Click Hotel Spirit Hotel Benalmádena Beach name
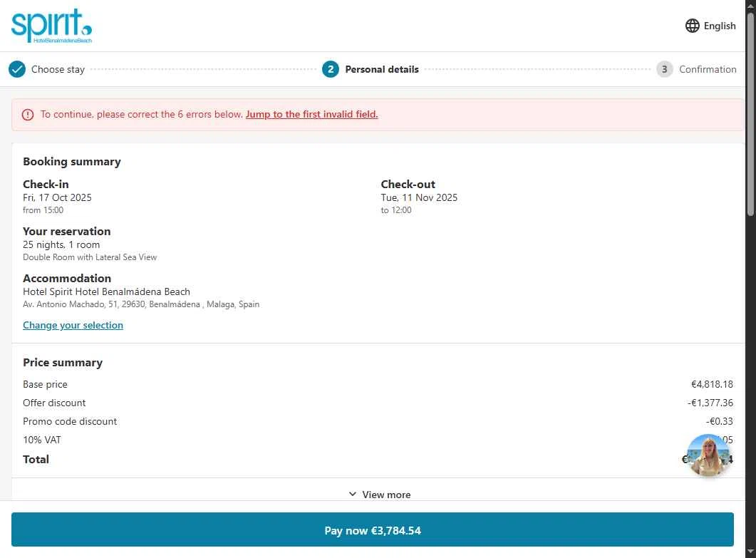 [x=107, y=291]
